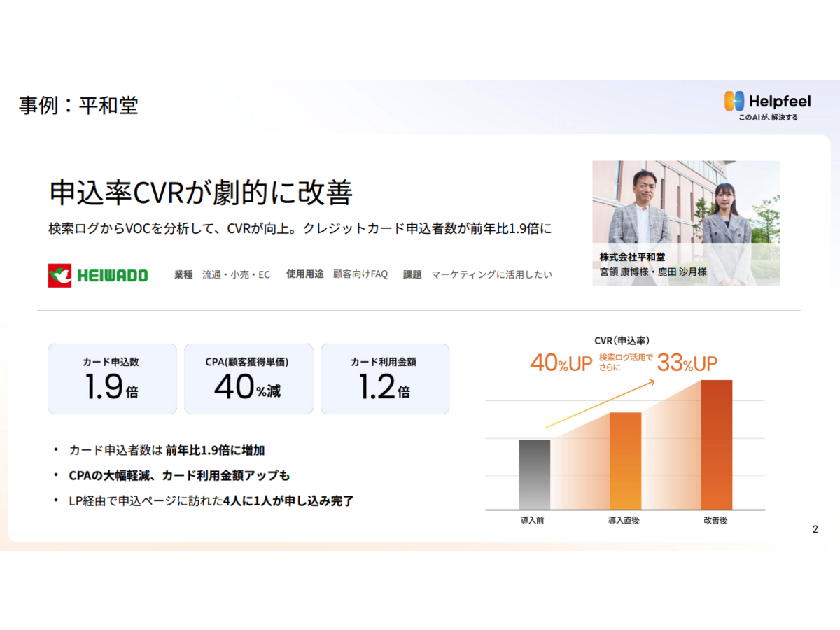Select the orange 導入直後 bar

(625, 460)
